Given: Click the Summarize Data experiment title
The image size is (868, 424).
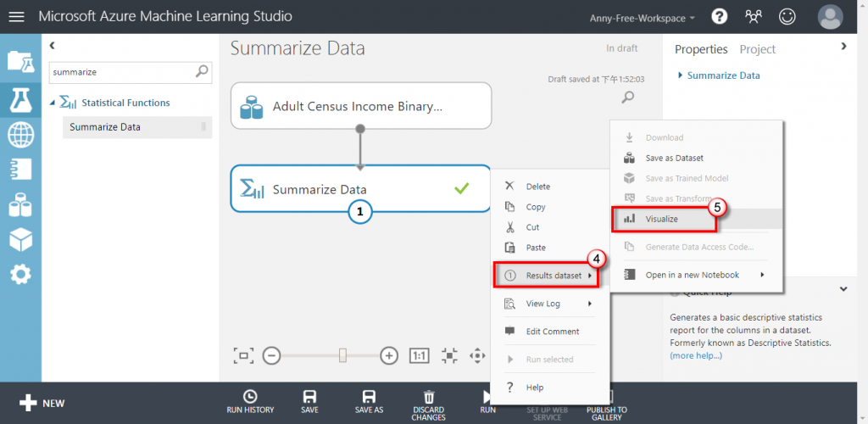Looking at the screenshot, I should click(298, 48).
